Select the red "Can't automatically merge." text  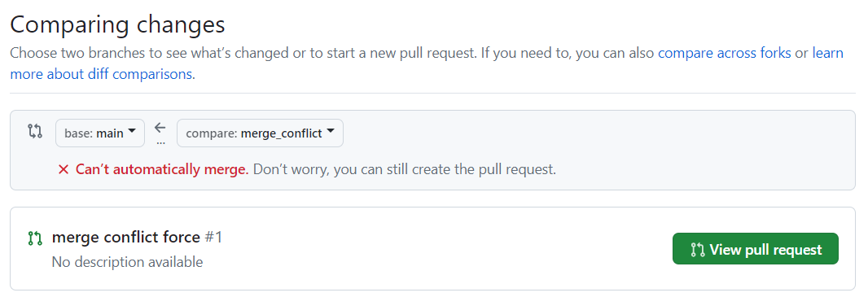point(162,169)
